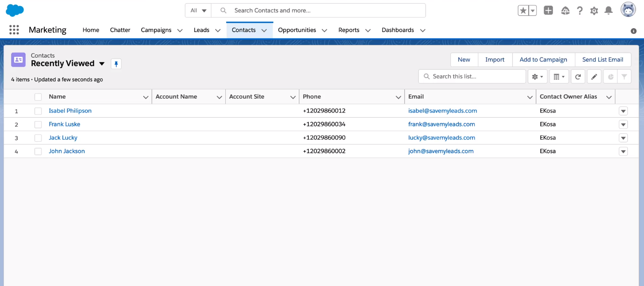Open the Notifications bell
The height and width of the screenshot is (286, 644).
click(x=609, y=10)
